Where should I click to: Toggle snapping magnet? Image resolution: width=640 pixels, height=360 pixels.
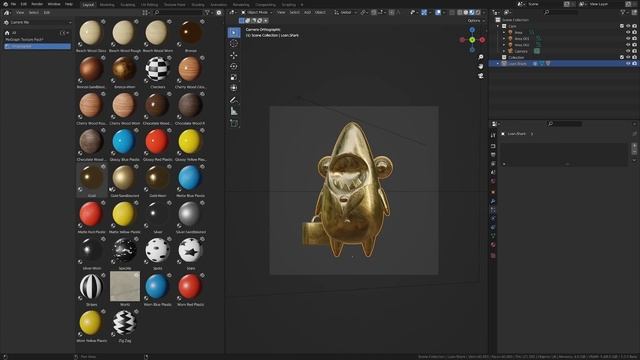tap(374, 13)
